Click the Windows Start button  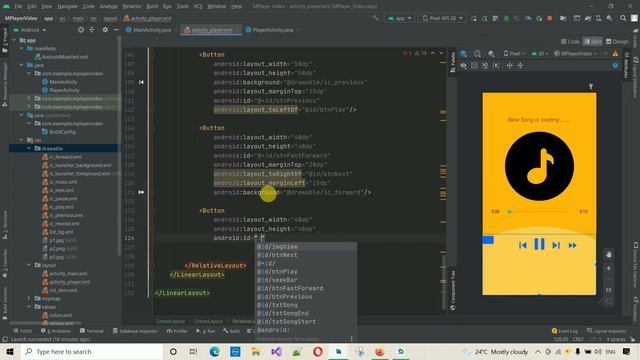[10, 351]
